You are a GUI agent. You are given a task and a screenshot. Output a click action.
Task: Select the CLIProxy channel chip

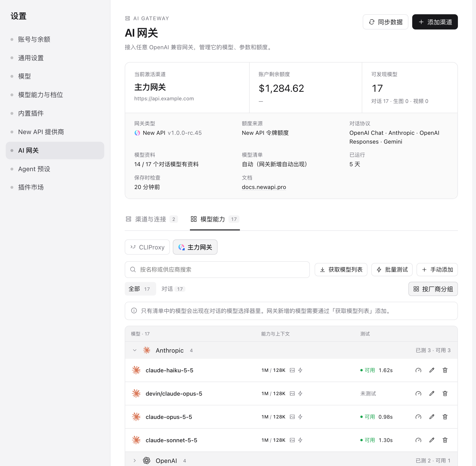coord(147,247)
